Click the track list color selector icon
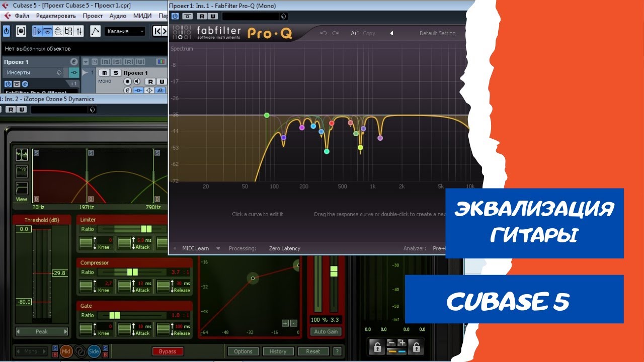 pyautogui.click(x=161, y=61)
